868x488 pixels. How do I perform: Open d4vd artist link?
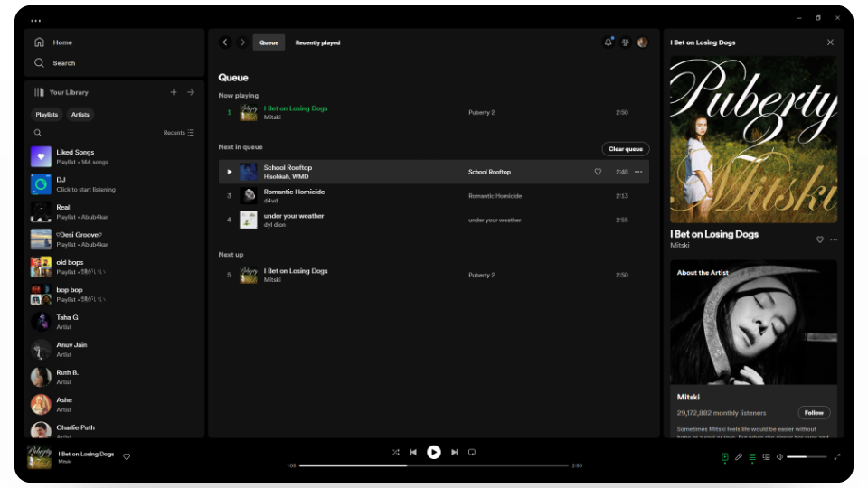(270, 201)
